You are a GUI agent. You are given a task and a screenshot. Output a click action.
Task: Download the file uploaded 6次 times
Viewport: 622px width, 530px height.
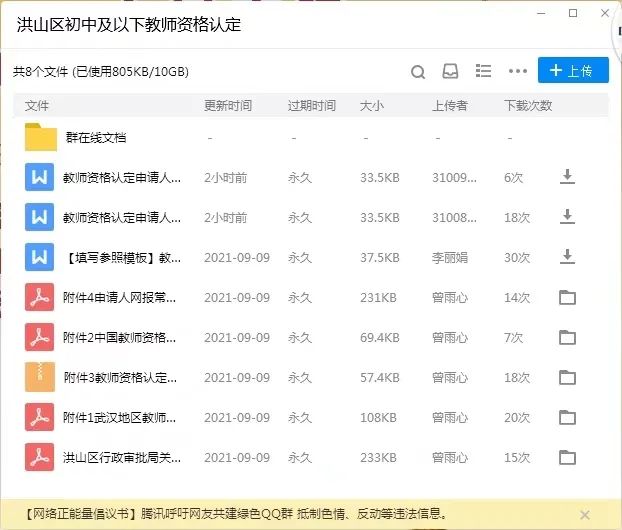(x=567, y=177)
